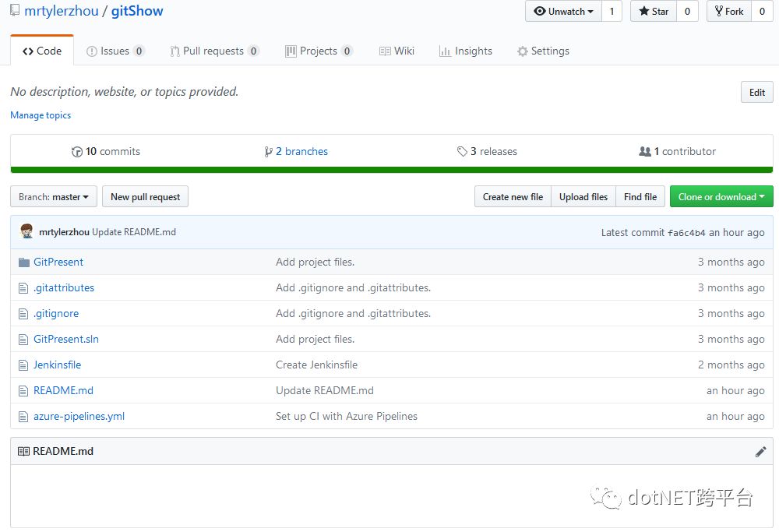Open the Unwatch dropdown
Screen dimensions: 779x532
click(x=563, y=12)
